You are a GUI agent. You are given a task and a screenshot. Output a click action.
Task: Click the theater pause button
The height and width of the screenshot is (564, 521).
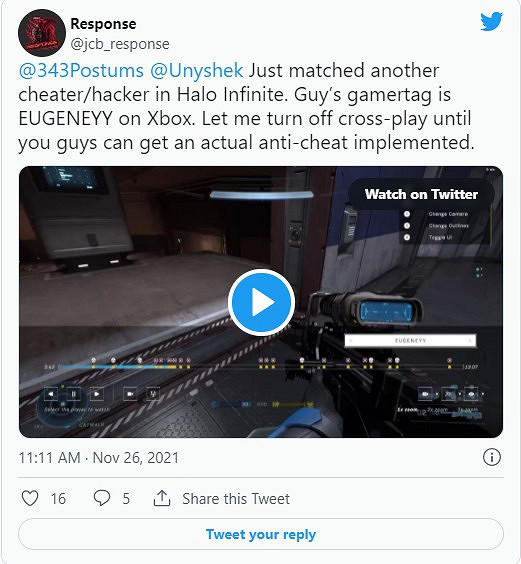[73, 394]
